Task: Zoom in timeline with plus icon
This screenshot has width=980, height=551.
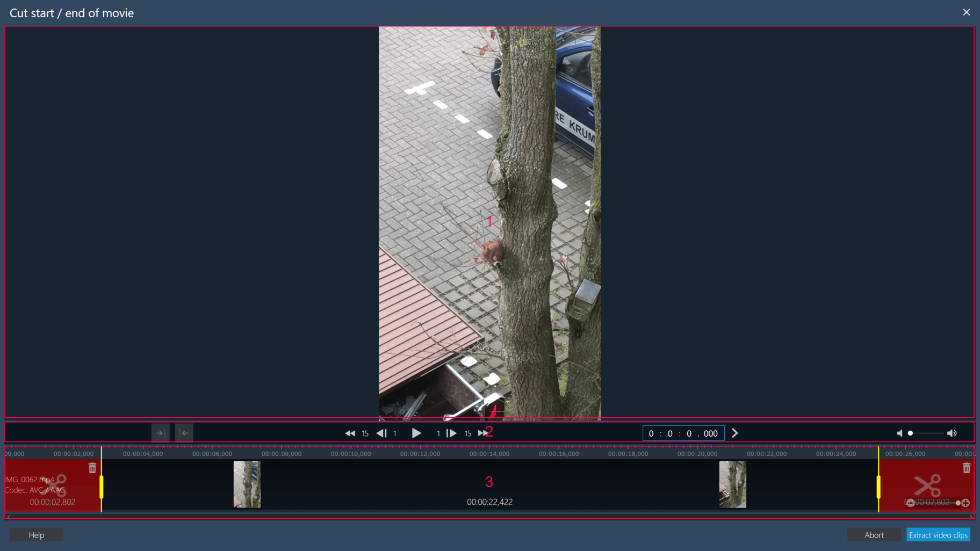Action: 966,503
